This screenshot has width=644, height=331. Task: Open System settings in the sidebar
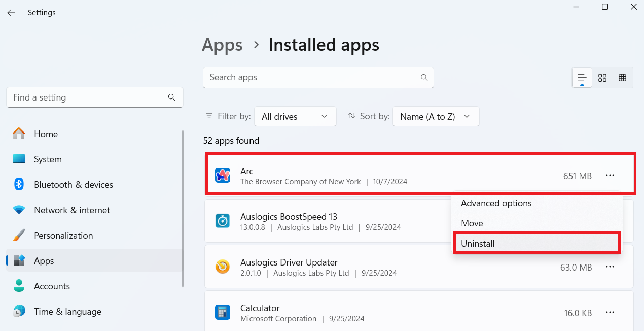coord(95,159)
